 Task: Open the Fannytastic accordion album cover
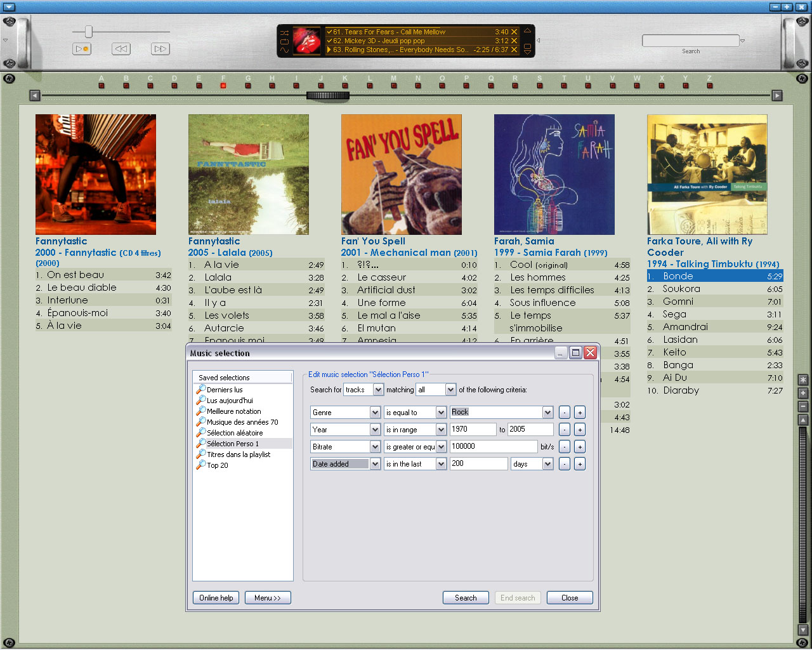point(96,175)
